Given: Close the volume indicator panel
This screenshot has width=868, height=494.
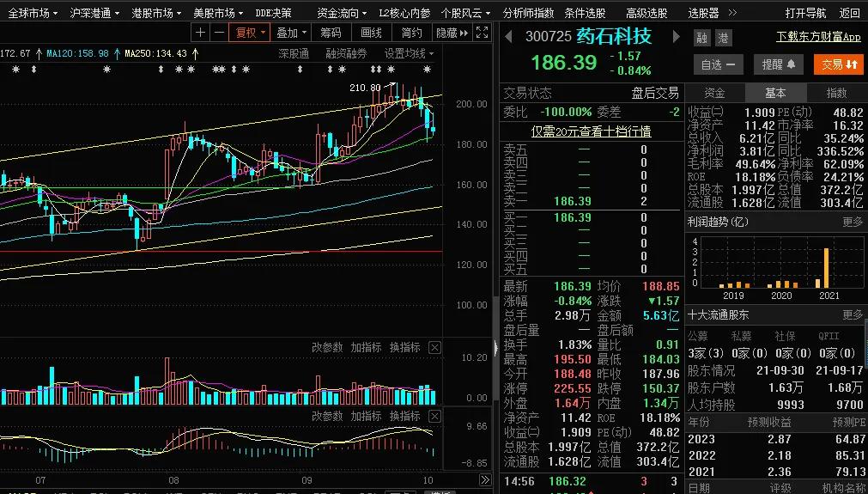Looking at the screenshot, I should coord(435,348).
